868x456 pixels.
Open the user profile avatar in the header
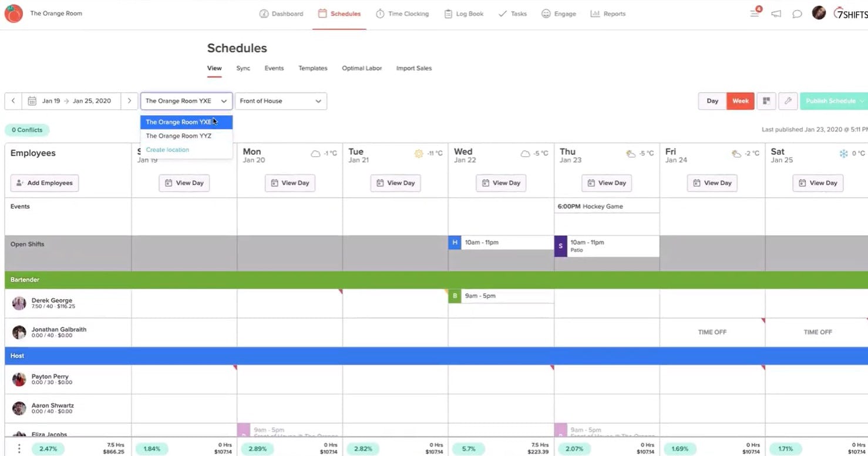819,13
